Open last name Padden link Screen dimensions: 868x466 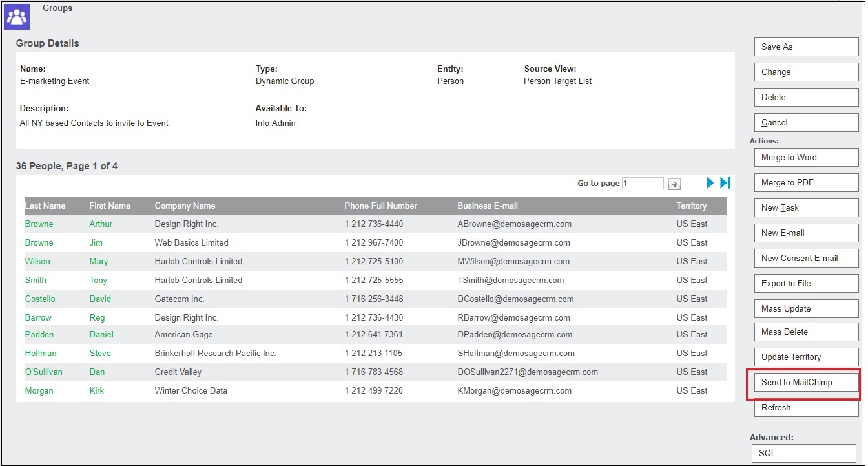pyautogui.click(x=39, y=334)
